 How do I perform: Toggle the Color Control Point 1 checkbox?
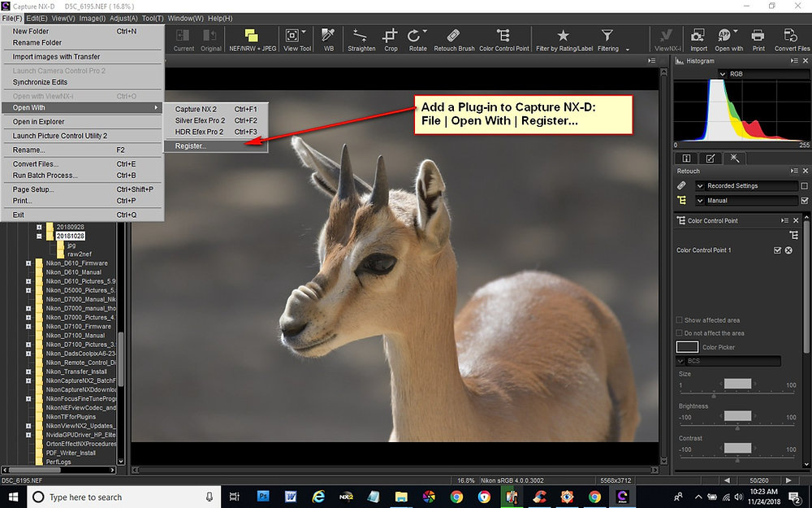[777, 250]
